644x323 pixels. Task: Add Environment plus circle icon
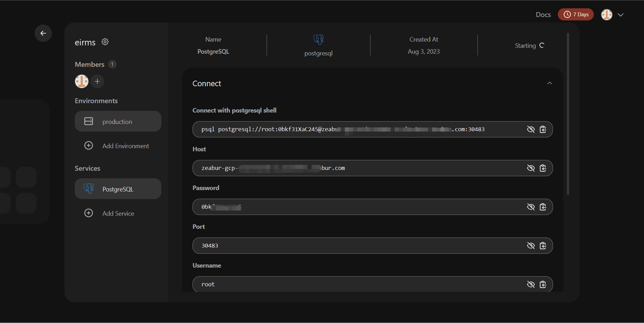tap(89, 145)
